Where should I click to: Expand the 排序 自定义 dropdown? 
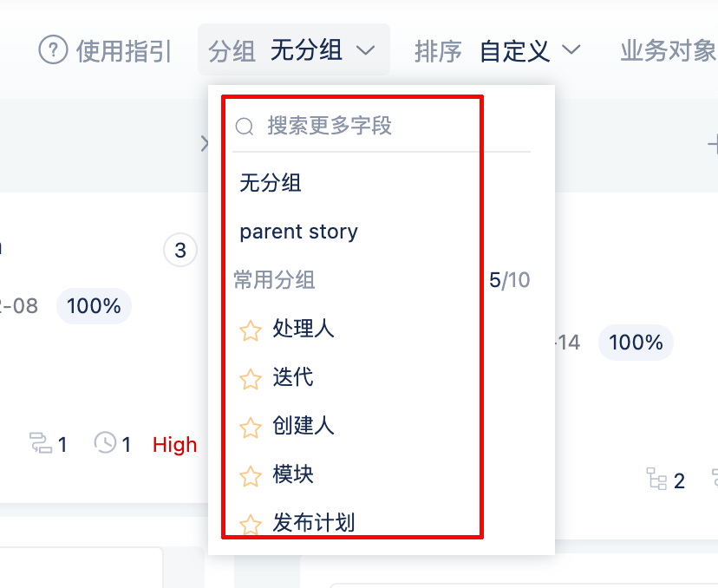(x=497, y=50)
